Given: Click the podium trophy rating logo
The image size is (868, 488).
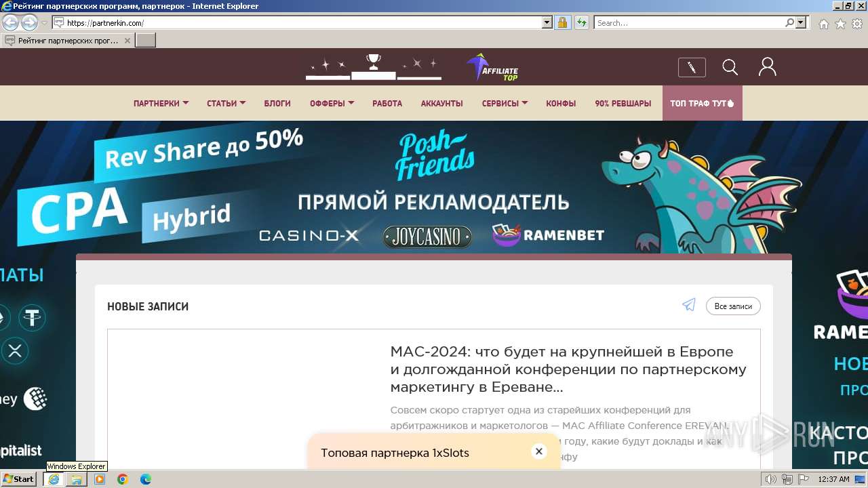Looking at the screenshot, I should 374,66.
